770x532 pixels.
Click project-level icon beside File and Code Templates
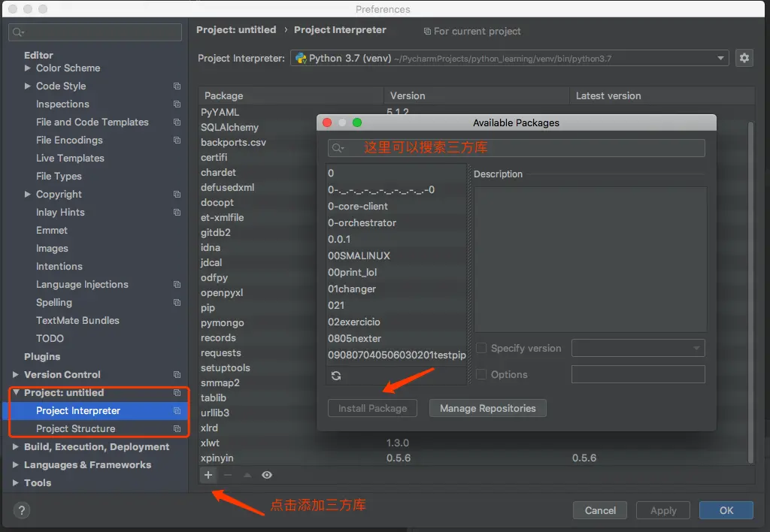coord(177,122)
